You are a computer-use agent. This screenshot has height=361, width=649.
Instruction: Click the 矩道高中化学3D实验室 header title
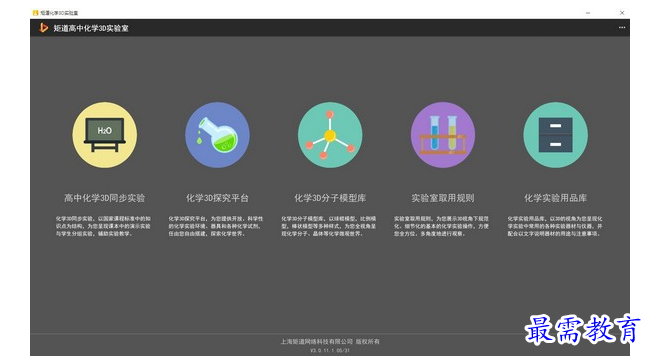point(91,28)
